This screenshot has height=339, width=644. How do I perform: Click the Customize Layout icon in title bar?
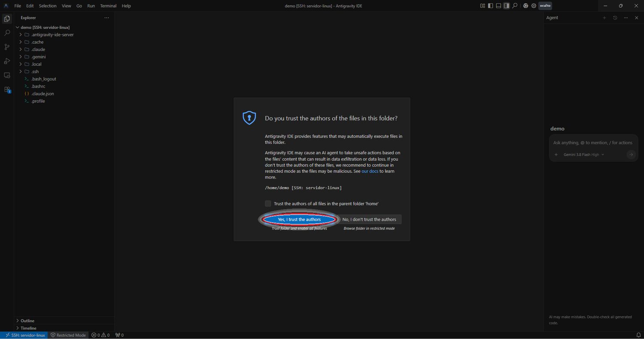click(x=483, y=6)
